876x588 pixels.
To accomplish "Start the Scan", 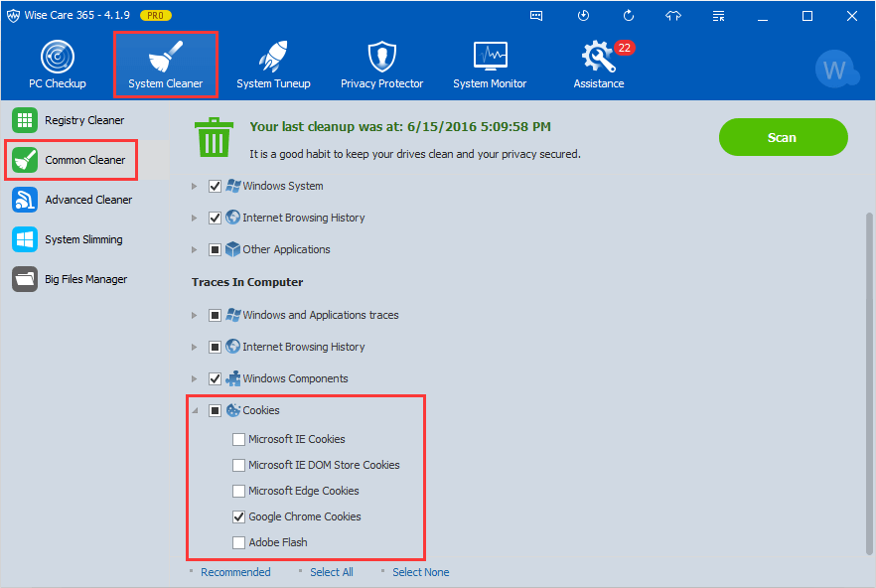I will (x=783, y=137).
